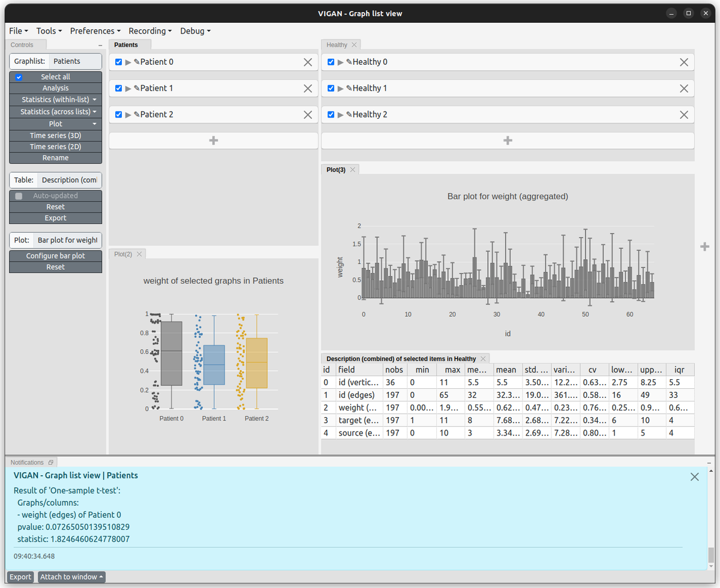720x588 pixels.
Task: Click the plus icon to add a new panel column
Action: [x=705, y=247]
